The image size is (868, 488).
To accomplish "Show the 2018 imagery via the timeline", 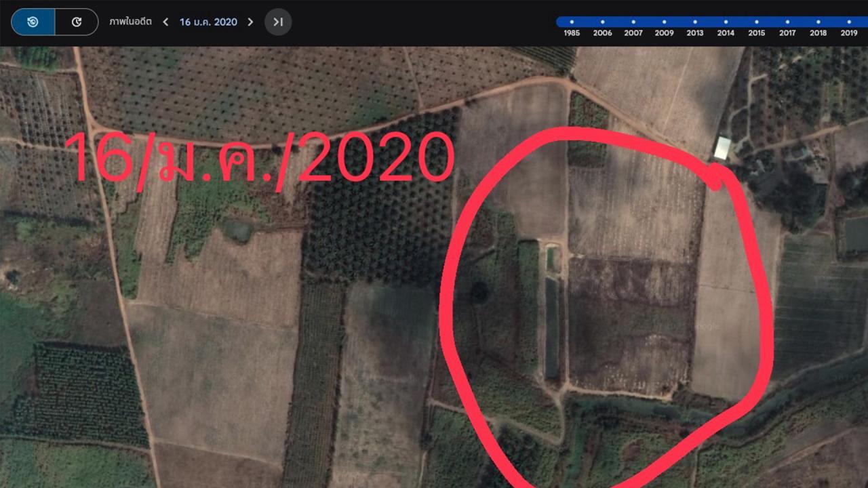I will click(x=818, y=22).
